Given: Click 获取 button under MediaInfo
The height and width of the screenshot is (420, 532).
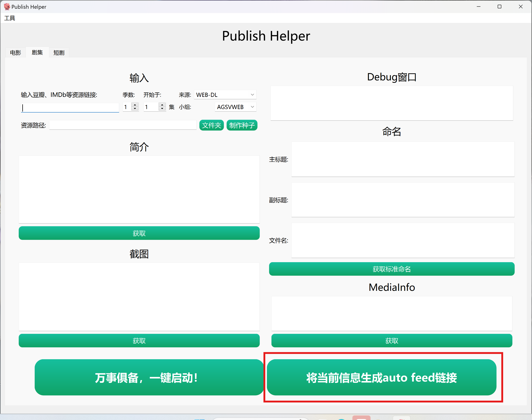Looking at the screenshot, I should 391,341.
